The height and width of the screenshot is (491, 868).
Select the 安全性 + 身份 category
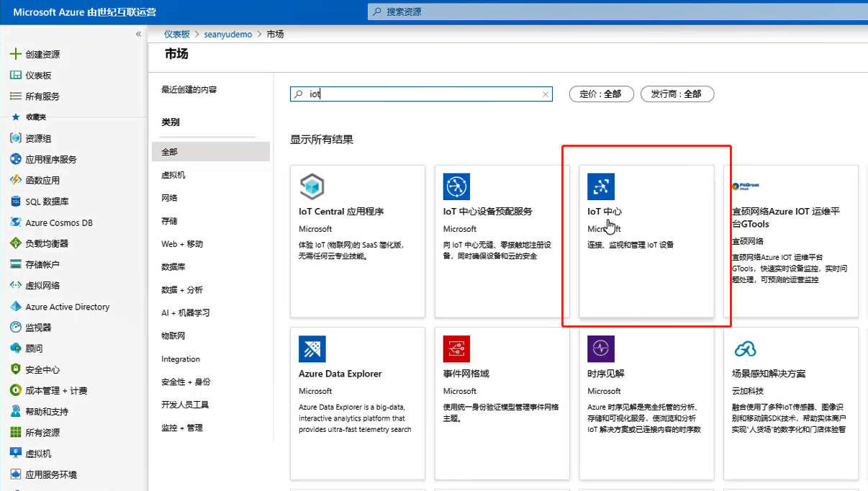186,382
